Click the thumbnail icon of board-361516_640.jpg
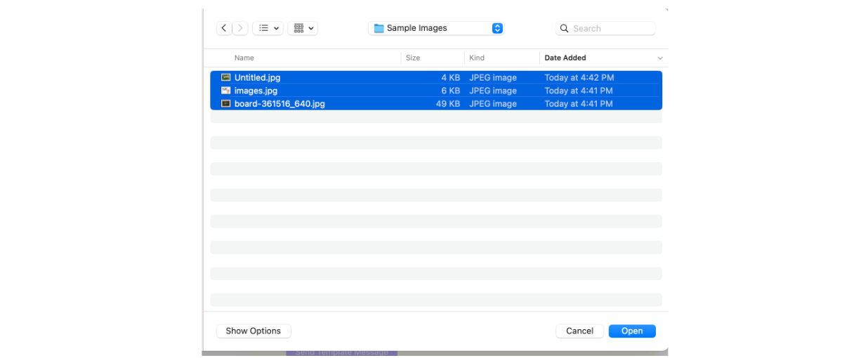868x358 pixels. pos(225,103)
